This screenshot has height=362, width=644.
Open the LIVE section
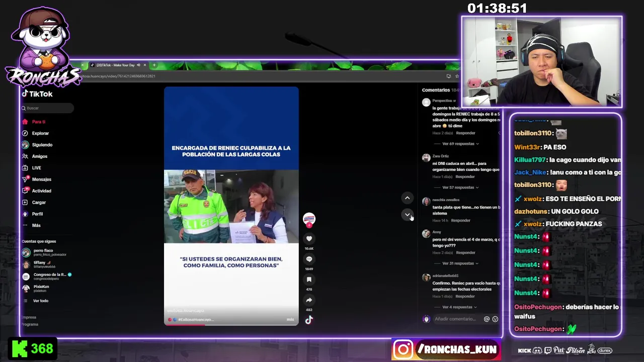click(x=36, y=168)
